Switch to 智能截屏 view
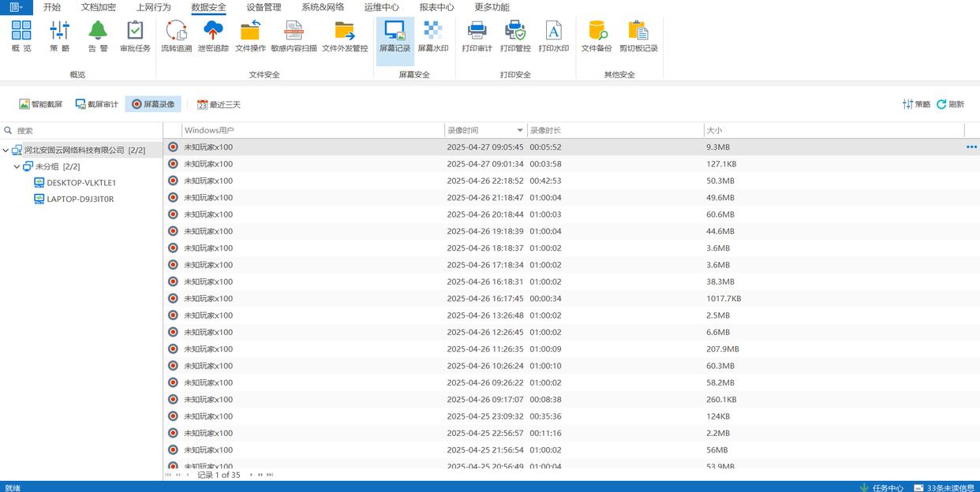The image size is (980, 492). click(41, 104)
